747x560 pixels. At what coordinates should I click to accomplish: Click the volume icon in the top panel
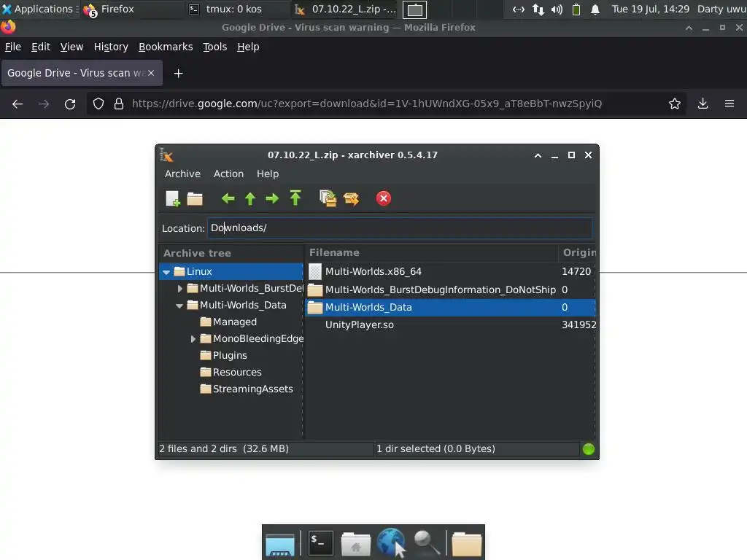(557, 9)
